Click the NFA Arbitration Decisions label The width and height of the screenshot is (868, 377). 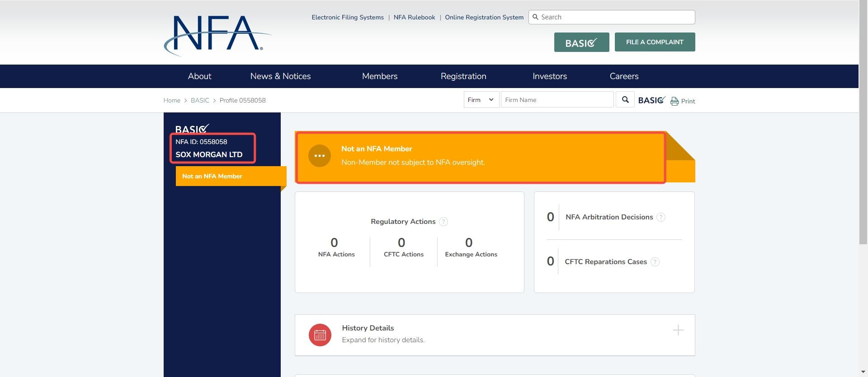click(609, 217)
